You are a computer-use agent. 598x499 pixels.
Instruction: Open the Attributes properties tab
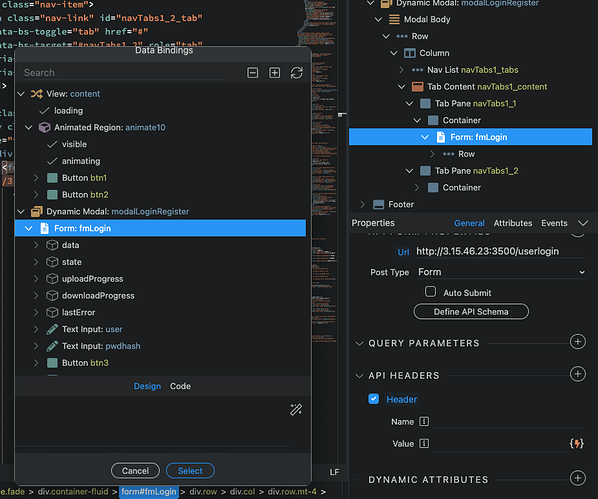[x=513, y=223]
